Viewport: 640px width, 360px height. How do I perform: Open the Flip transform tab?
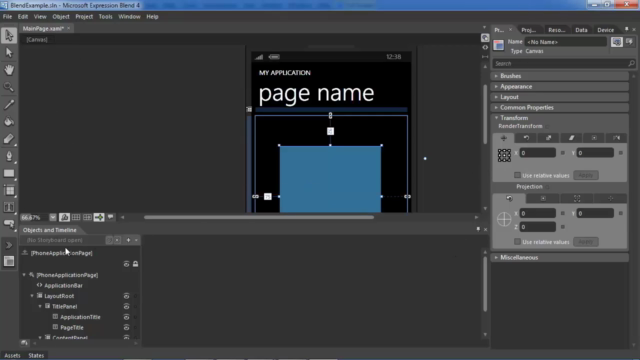[616, 138]
